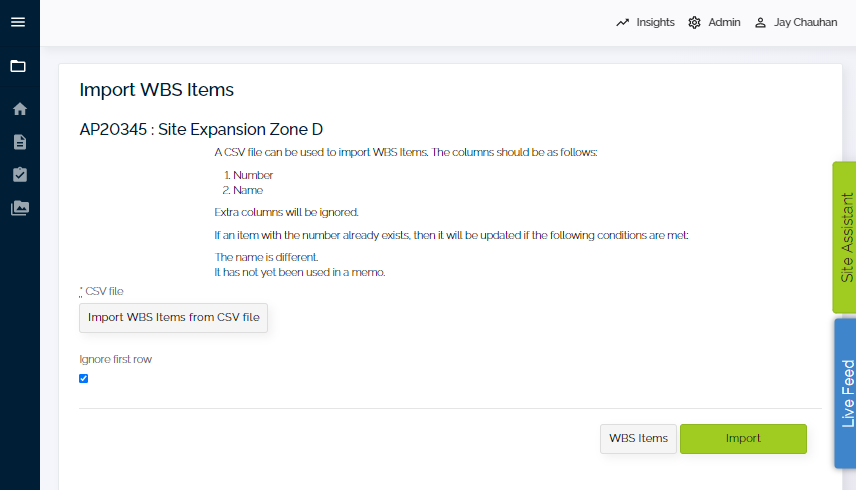The width and height of the screenshot is (856, 490).
Task: Click the CSV file field label
Action: click(x=102, y=291)
